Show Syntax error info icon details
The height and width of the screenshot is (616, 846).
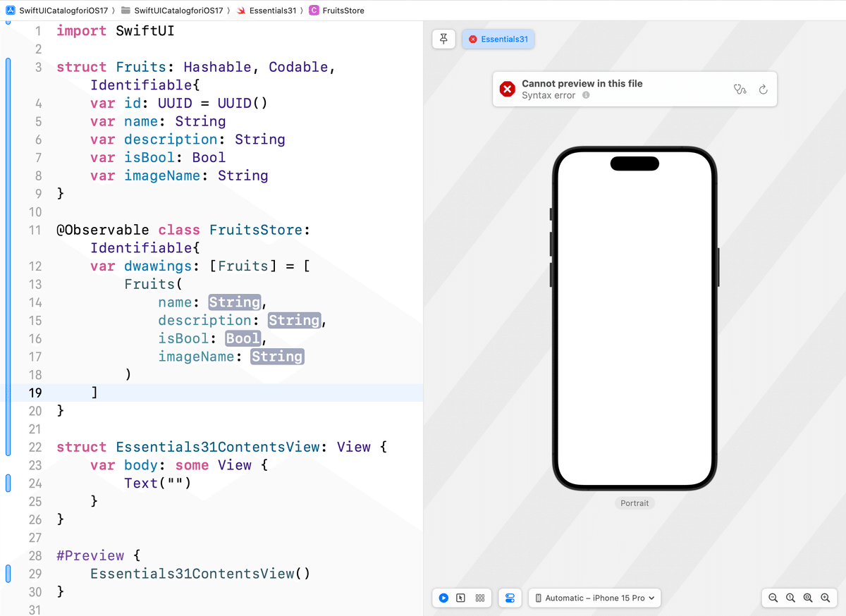click(586, 95)
